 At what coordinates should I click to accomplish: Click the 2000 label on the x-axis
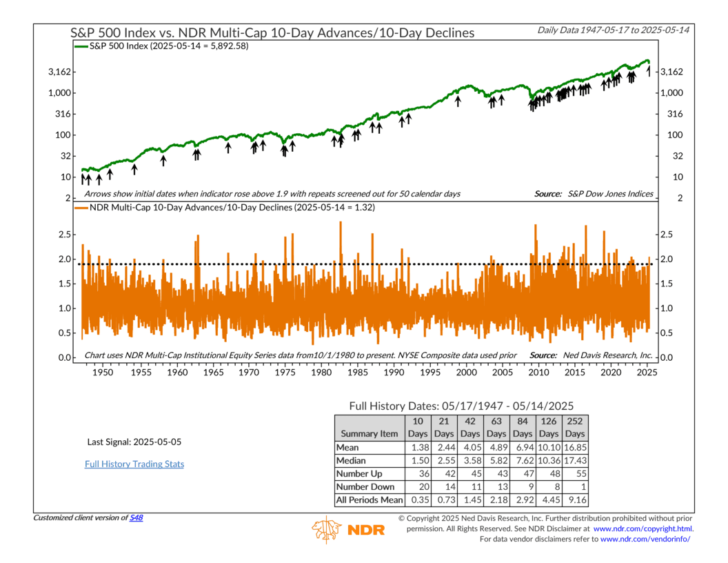(x=467, y=373)
